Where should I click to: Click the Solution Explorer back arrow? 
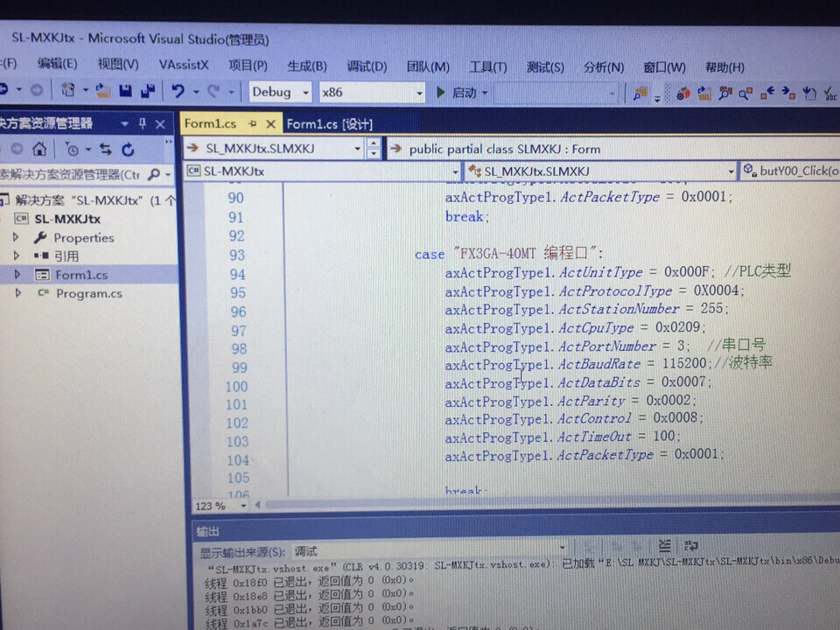click(x=17, y=149)
